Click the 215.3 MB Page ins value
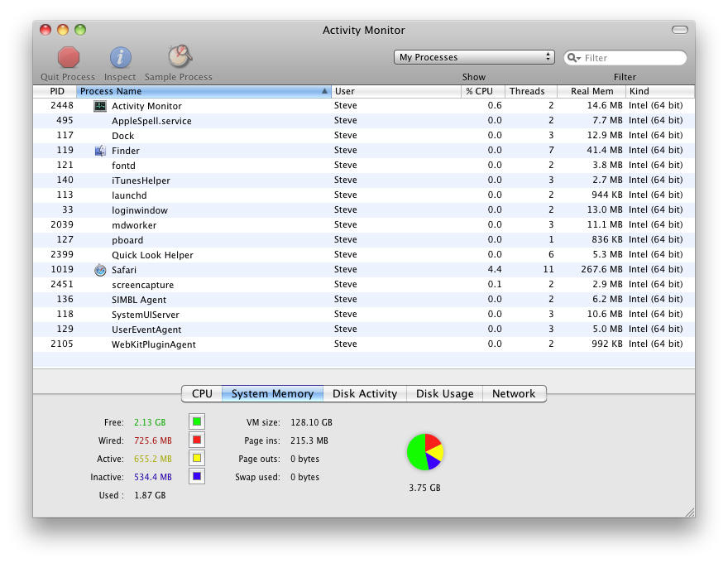The width and height of the screenshot is (728, 563). pyautogui.click(x=309, y=440)
